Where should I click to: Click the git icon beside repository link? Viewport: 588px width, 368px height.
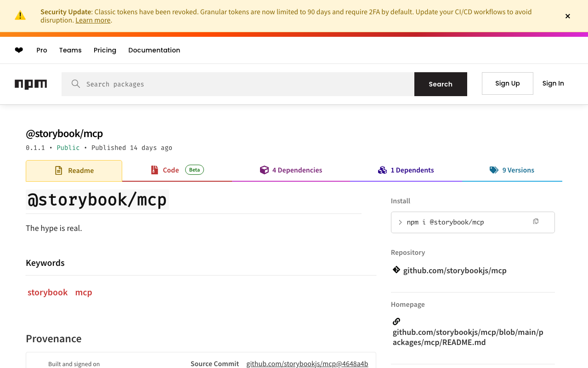(x=396, y=270)
